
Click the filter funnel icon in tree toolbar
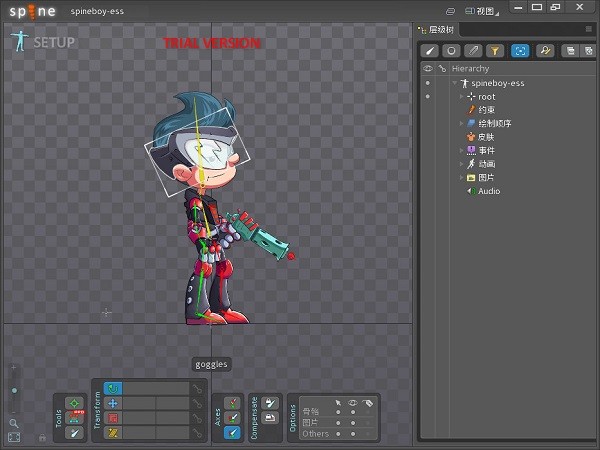[x=497, y=50]
